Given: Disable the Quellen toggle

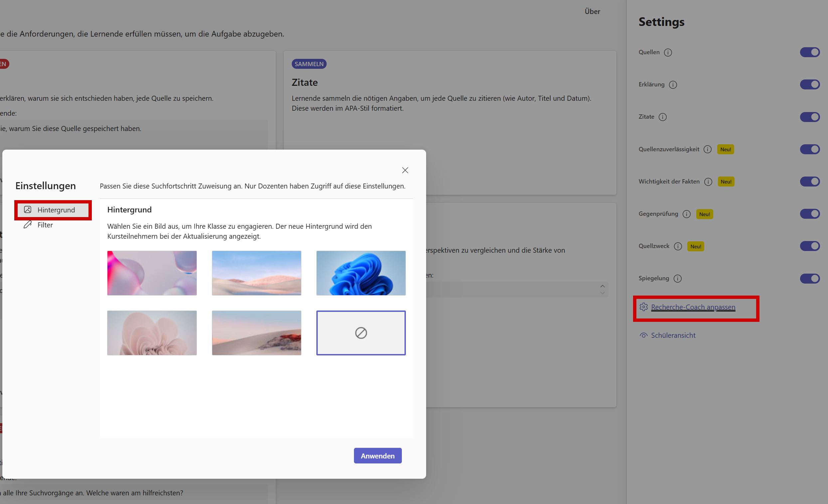Looking at the screenshot, I should [x=809, y=53].
